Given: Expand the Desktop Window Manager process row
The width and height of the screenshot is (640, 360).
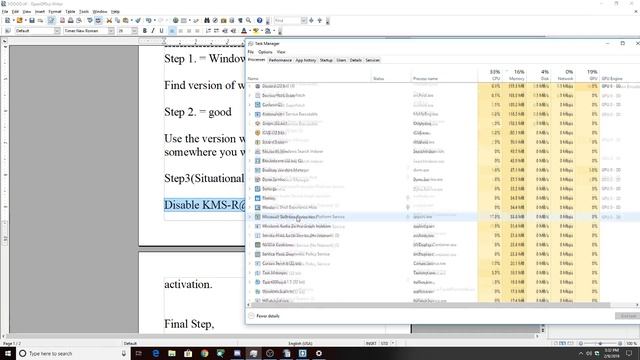Looking at the screenshot, I should click(250, 170).
